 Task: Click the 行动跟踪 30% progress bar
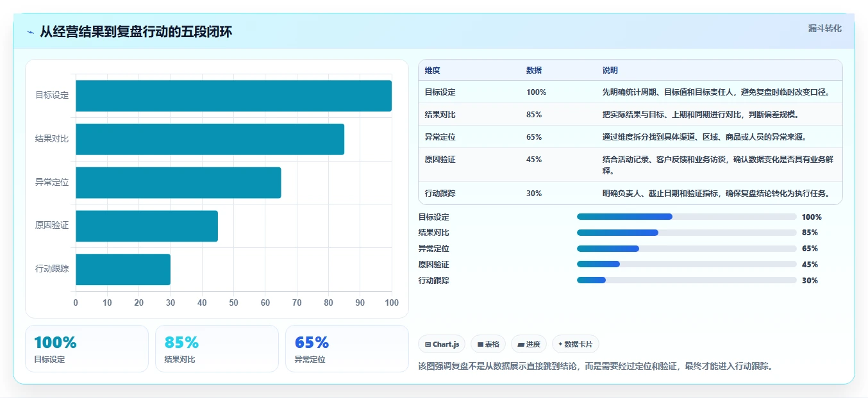[687, 280]
